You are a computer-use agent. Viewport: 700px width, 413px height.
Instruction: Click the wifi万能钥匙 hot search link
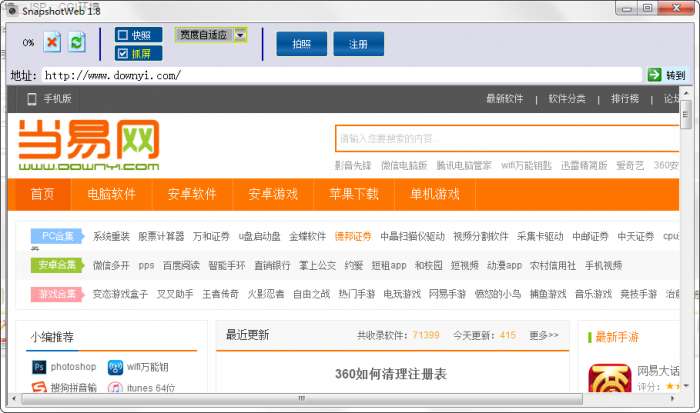pyautogui.click(x=526, y=166)
